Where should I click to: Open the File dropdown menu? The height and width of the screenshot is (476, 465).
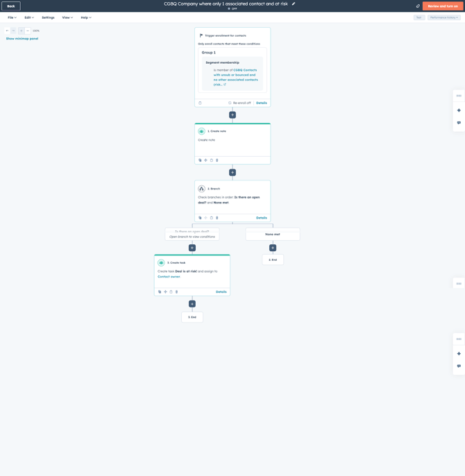(12, 17)
